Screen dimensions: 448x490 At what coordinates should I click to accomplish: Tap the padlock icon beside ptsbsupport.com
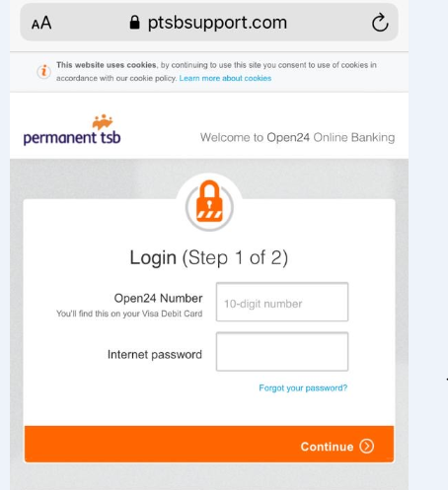coord(134,23)
